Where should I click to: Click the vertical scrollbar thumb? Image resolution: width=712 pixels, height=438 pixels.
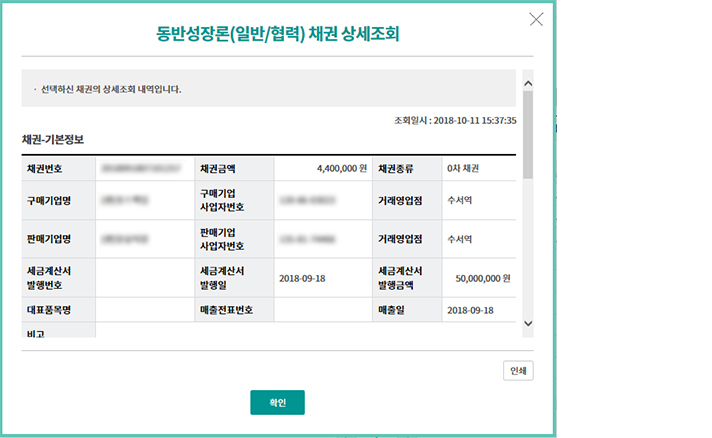click(x=528, y=135)
